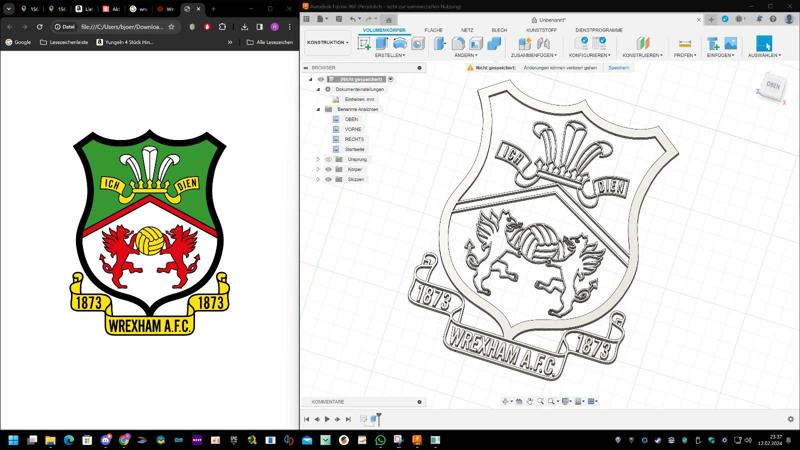Click the Speichern link in warning bar
Image resolution: width=800 pixels, height=450 pixels.
618,67
